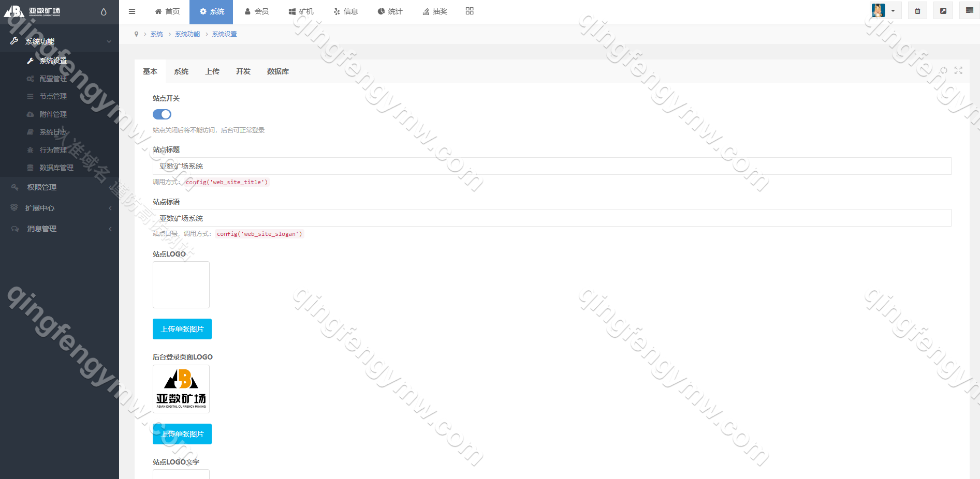
Task: Click the panel refresh icon
Action: (944, 70)
